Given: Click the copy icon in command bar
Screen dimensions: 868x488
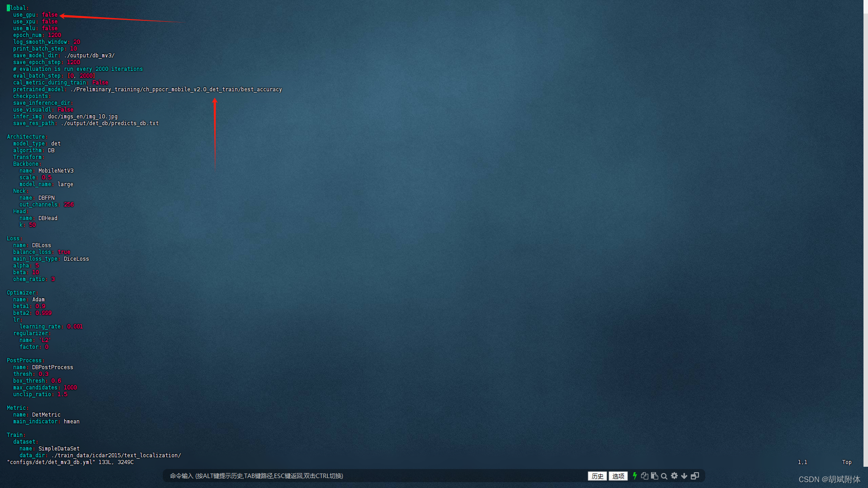Looking at the screenshot, I should (645, 476).
